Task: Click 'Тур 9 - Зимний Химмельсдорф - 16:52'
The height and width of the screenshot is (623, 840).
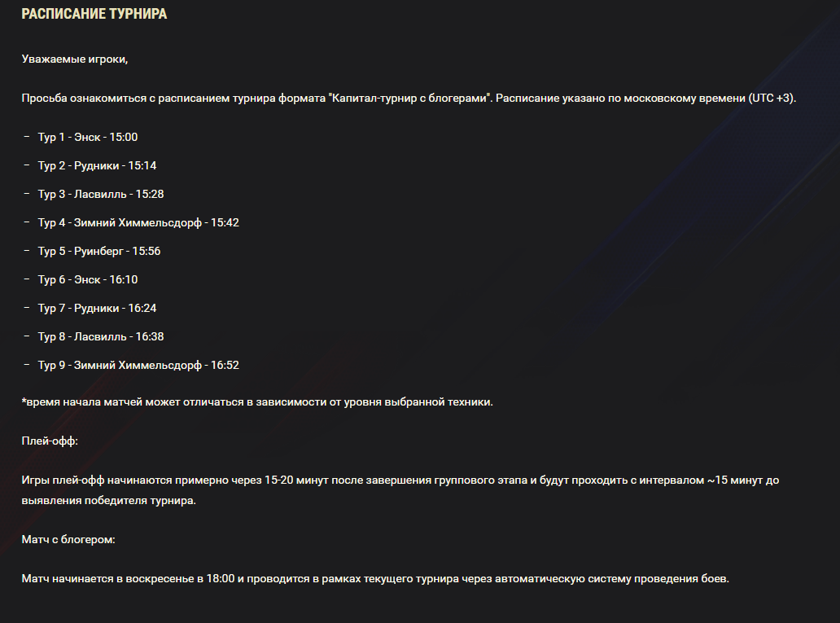Action: [x=138, y=365]
